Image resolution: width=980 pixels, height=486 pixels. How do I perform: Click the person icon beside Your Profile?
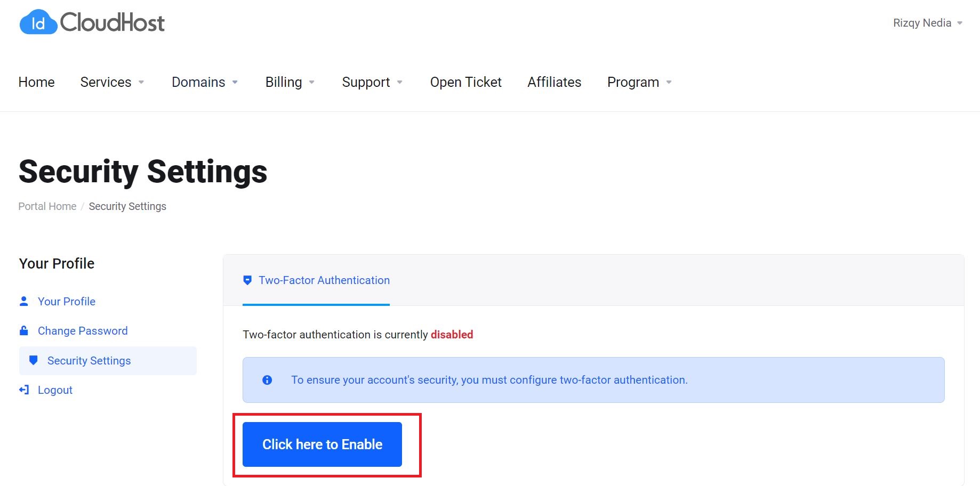(x=23, y=301)
